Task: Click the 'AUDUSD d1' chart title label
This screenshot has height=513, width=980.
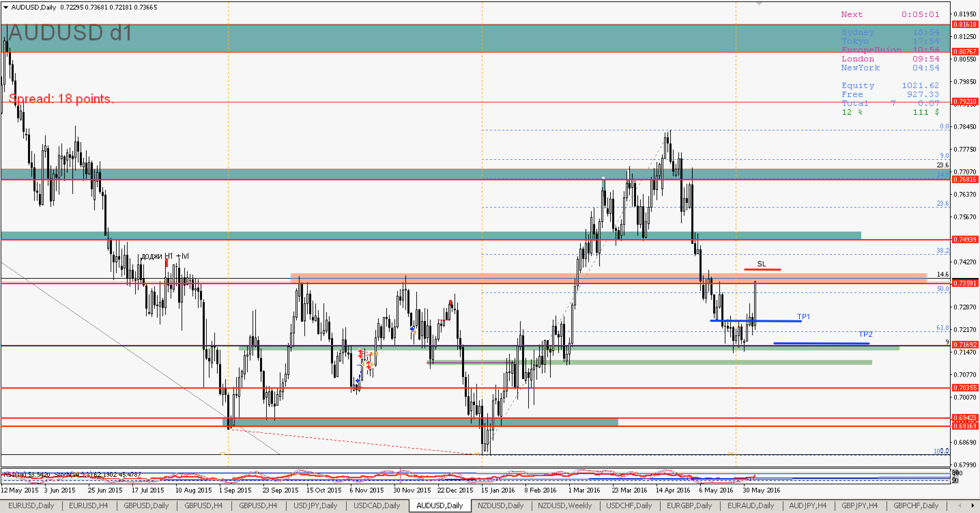Action: tap(69, 33)
